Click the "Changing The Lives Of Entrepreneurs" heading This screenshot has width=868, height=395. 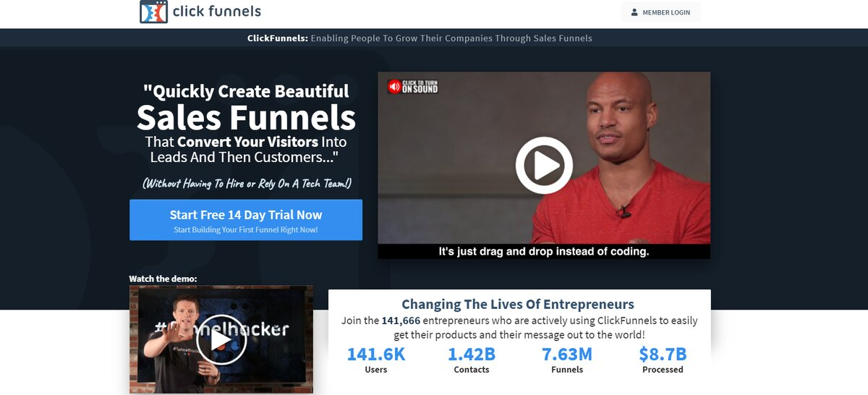[x=518, y=305]
